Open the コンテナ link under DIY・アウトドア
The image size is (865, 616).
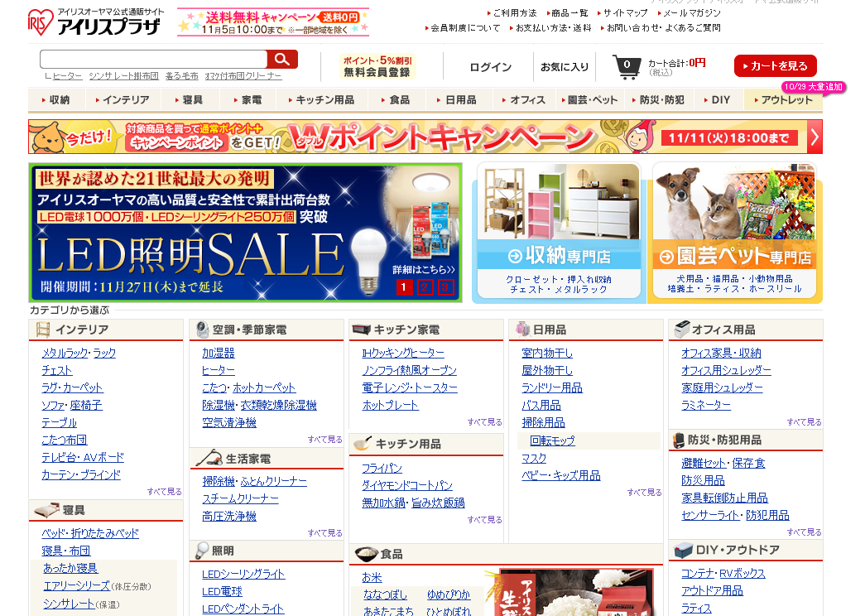point(697,574)
